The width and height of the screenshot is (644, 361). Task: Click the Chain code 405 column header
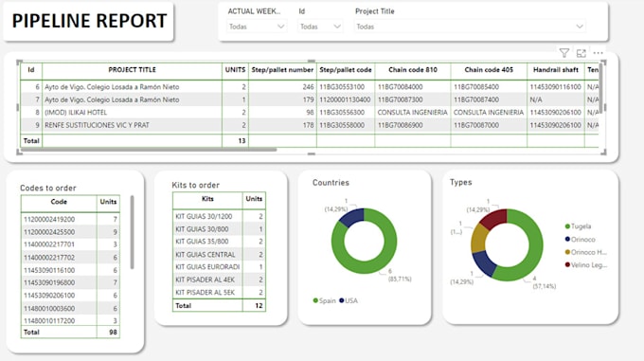click(489, 70)
